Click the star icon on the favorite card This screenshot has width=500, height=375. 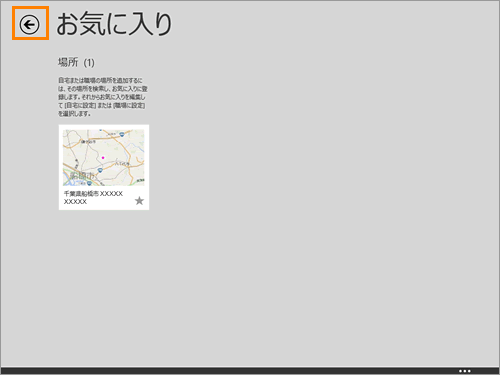tap(139, 201)
